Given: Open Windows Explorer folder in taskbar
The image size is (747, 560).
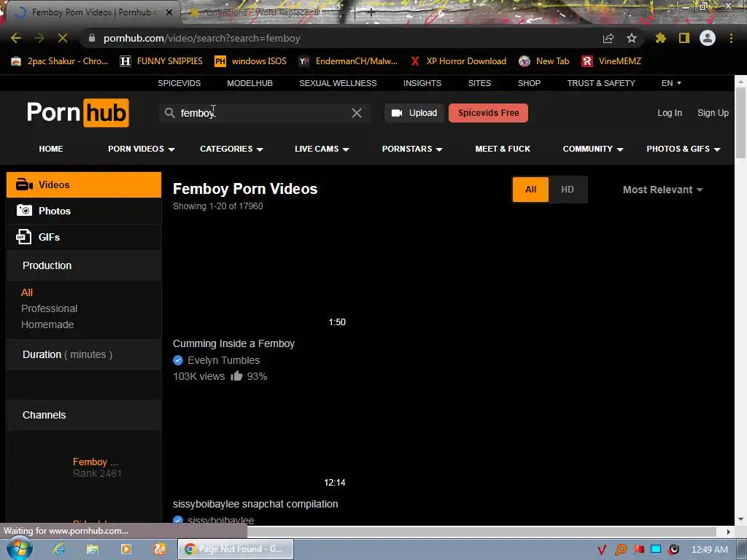Looking at the screenshot, I should pos(93,549).
